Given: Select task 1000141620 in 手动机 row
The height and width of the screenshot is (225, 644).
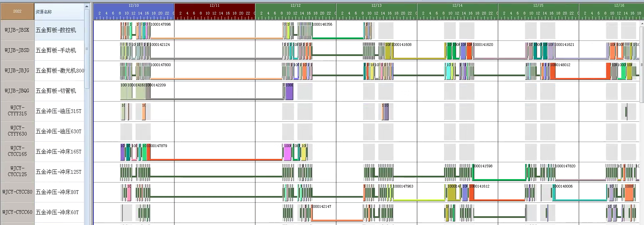Looking at the screenshot, I should coord(483,45).
